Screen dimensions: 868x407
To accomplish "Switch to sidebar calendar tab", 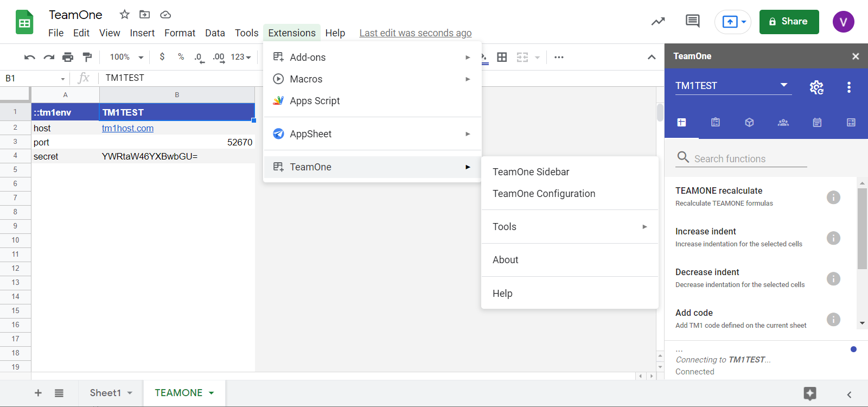I will click(x=817, y=122).
